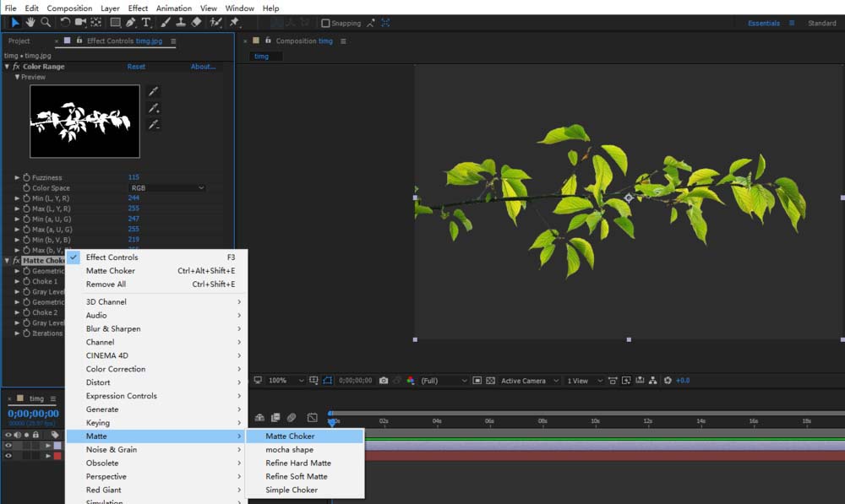This screenshot has width=845, height=504.
Task: Click the About link for Color Range
Action: tap(203, 67)
